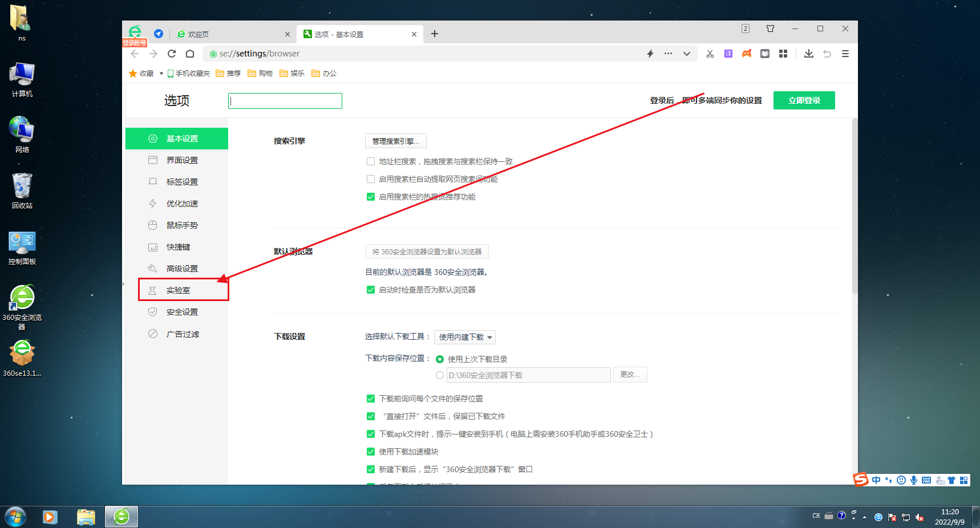Open the browser hamburger menu icon
This screenshot has height=528, width=980.
click(x=845, y=54)
